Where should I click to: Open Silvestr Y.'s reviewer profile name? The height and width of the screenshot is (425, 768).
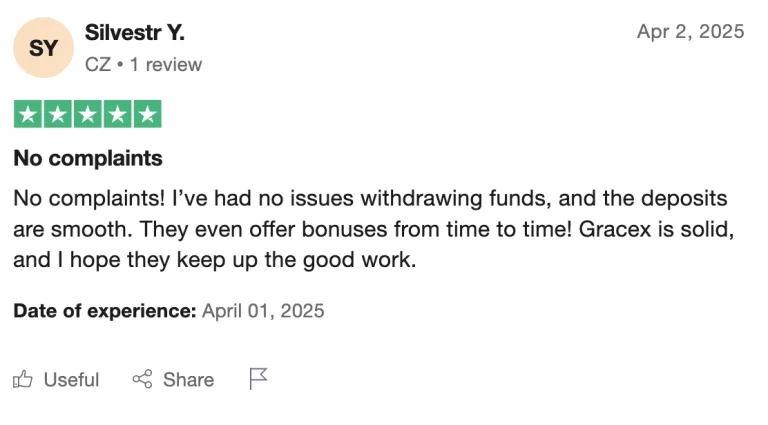135,33
